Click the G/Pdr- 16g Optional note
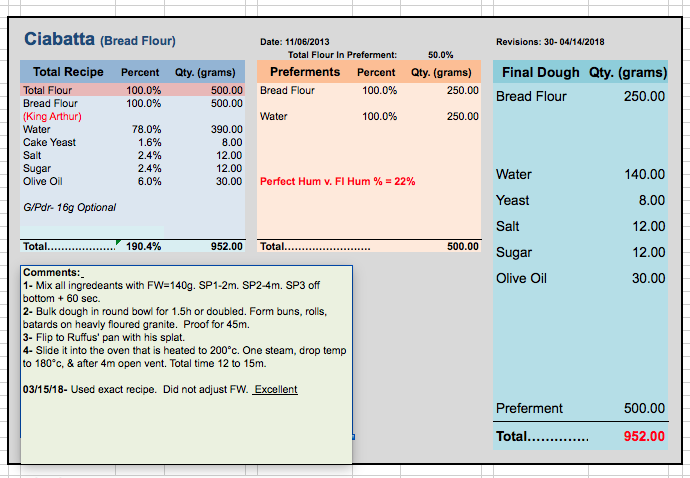 point(69,208)
